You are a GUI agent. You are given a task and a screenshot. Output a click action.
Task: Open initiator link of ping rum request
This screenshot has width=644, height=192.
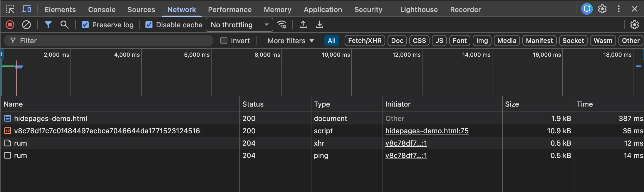tap(406, 156)
